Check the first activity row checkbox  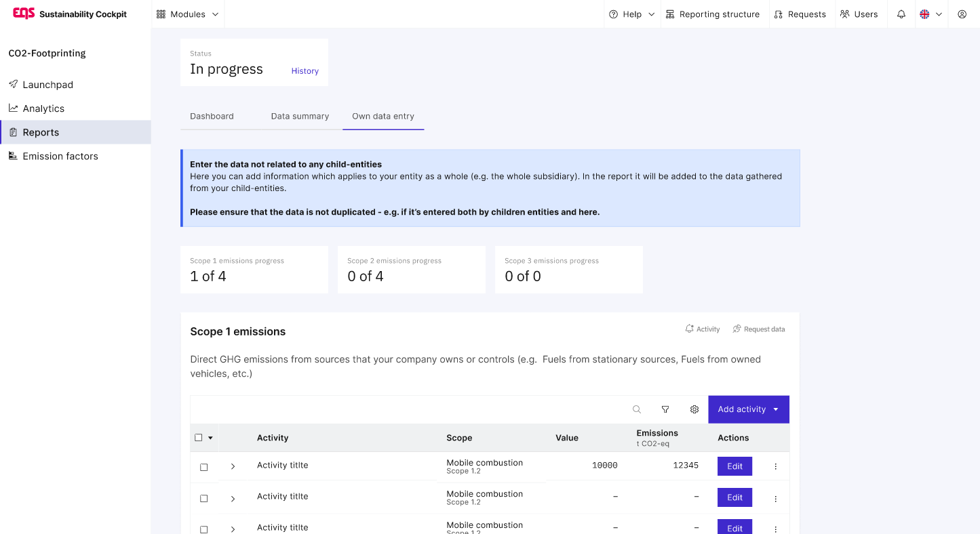click(x=204, y=467)
